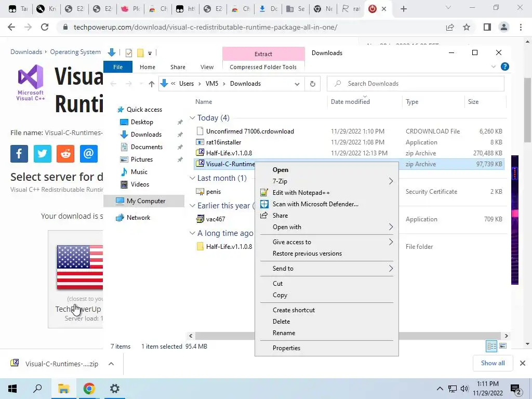Select the rat16installer application file

pos(350,142)
